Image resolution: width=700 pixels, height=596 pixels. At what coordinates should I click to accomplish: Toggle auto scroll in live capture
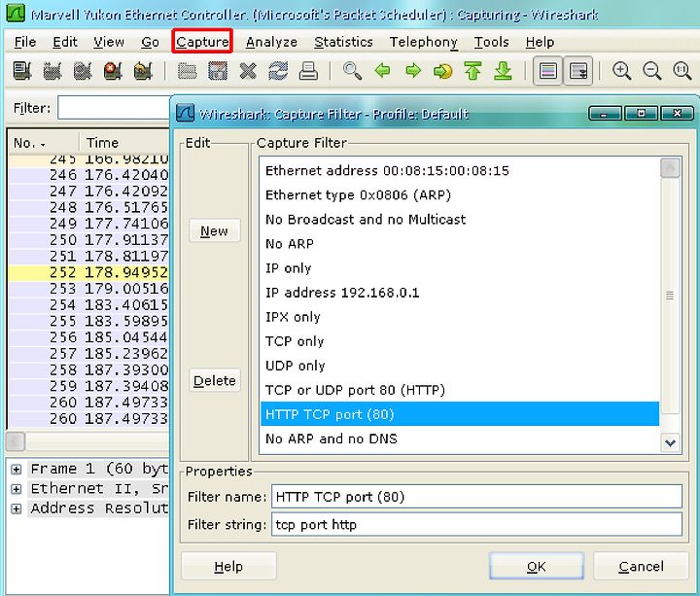tap(578, 71)
